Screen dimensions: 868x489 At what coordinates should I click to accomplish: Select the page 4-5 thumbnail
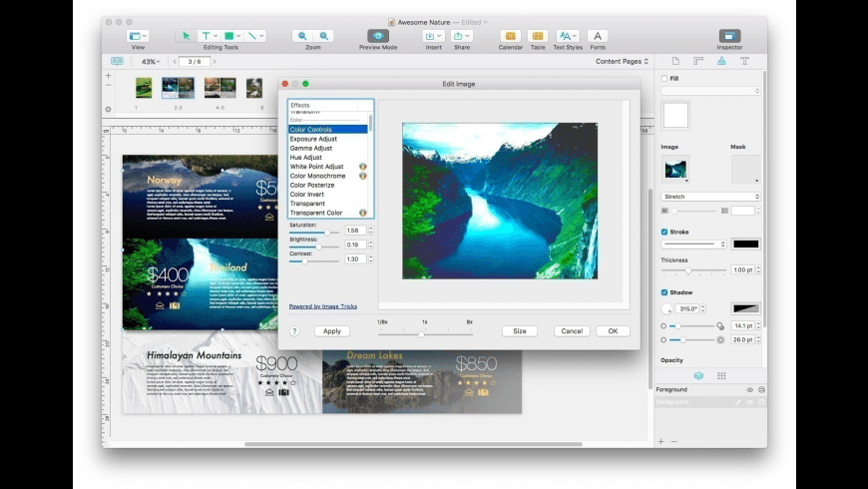pyautogui.click(x=219, y=88)
